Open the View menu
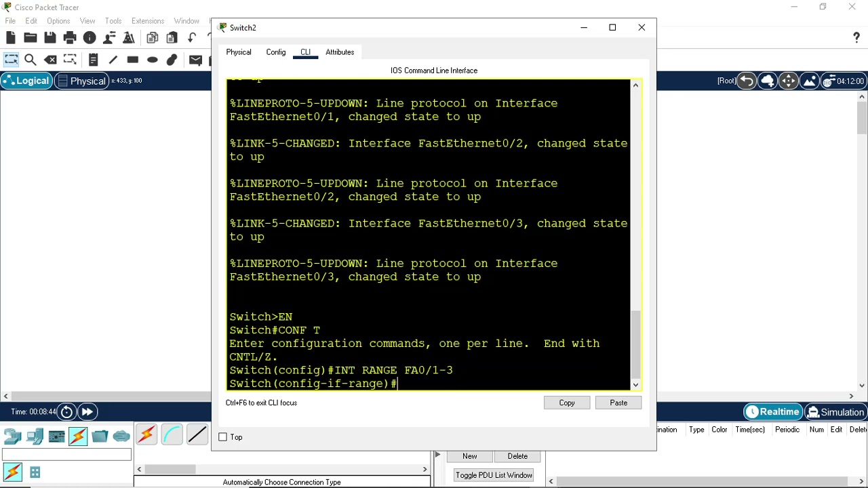This screenshot has height=488, width=868. [x=87, y=21]
